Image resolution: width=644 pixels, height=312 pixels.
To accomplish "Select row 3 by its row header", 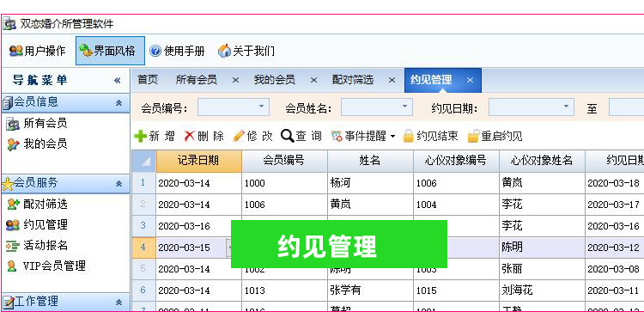I will point(143,226).
